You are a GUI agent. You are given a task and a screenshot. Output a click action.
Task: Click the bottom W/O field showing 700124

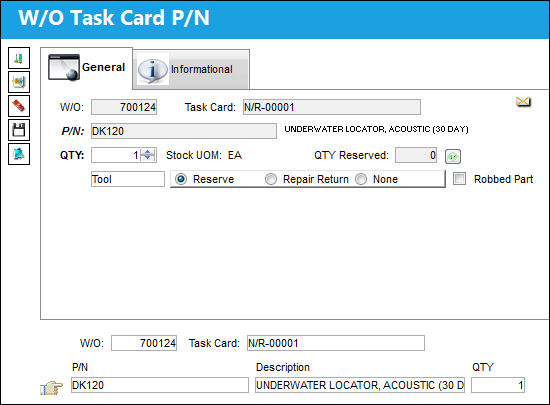(144, 343)
